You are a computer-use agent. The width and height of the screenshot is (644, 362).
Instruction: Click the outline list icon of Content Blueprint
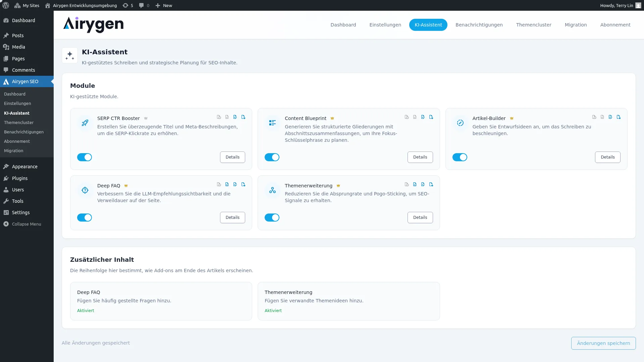tap(272, 123)
